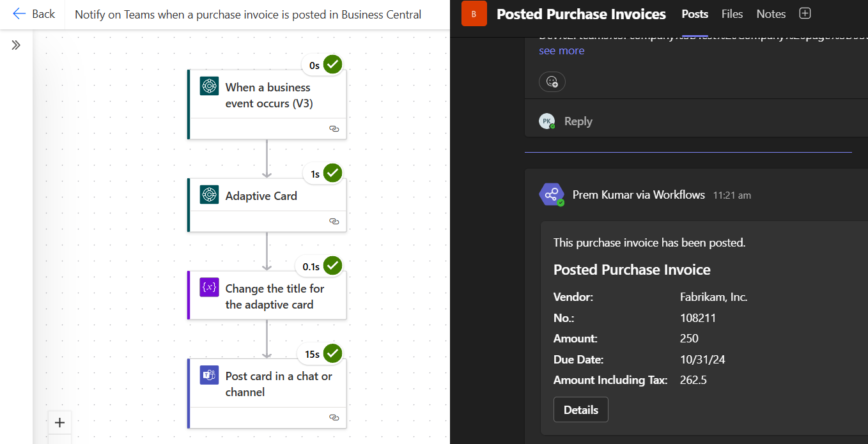Click the Business Central icon on Adaptive Card step
The width and height of the screenshot is (868, 444).
coord(209,194)
